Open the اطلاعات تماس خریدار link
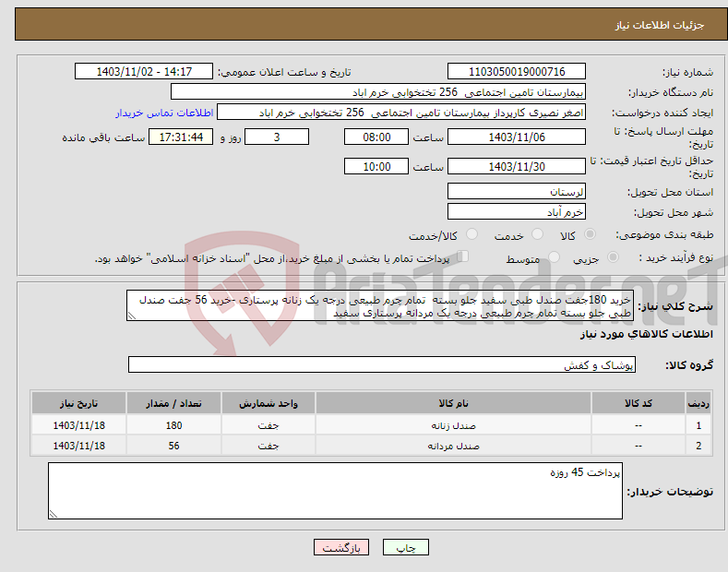This screenshot has width=728, height=572. (164, 113)
